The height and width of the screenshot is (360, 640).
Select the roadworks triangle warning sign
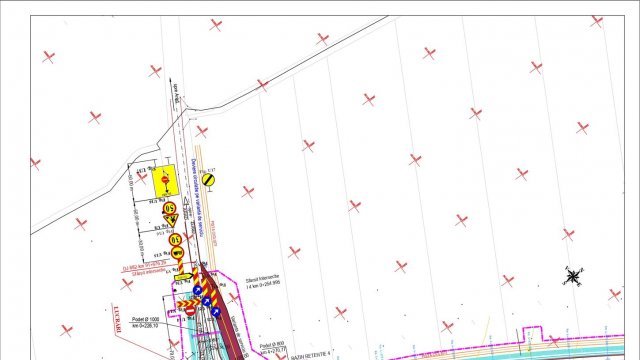point(171,220)
